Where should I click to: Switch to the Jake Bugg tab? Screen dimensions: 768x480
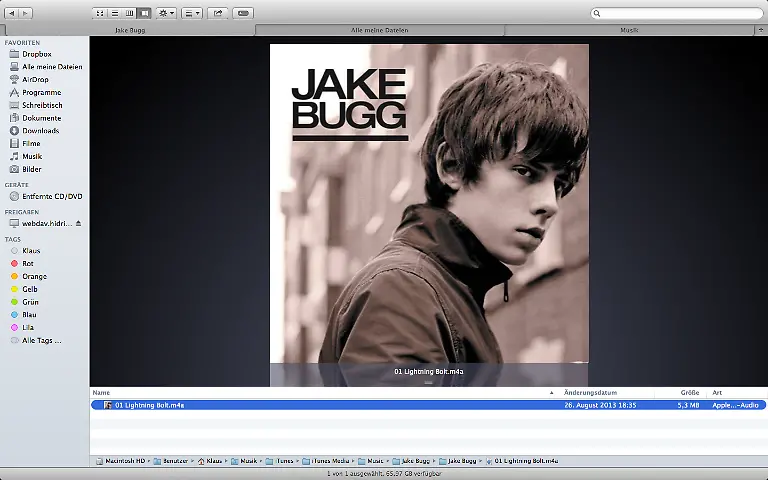tap(130, 30)
